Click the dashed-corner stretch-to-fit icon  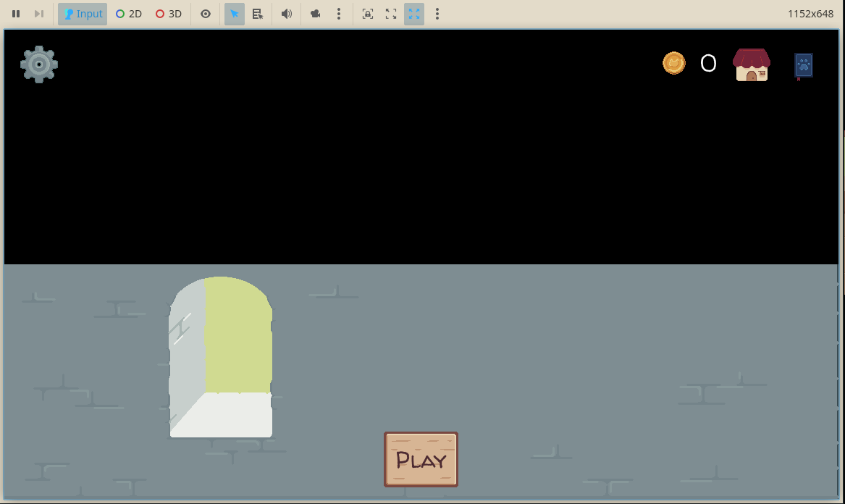click(391, 14)
